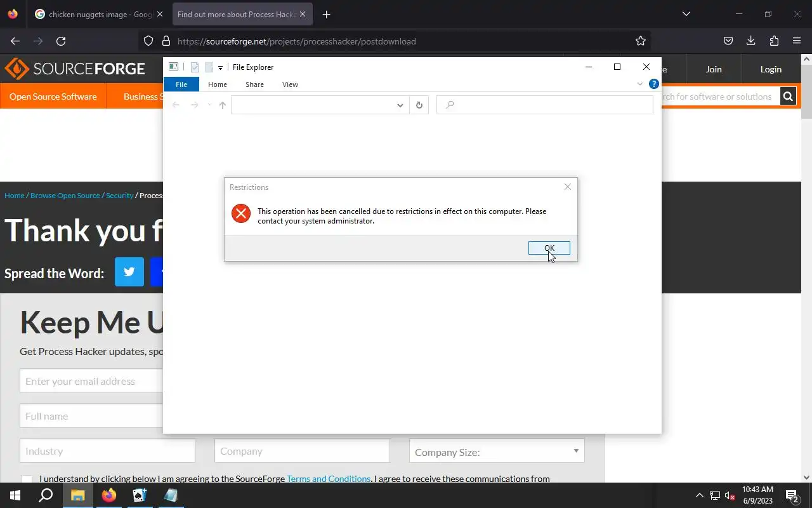Screen dimensions: 812x508
Task: Click the Up one level arrow
Action: click(x=222, y=105)
